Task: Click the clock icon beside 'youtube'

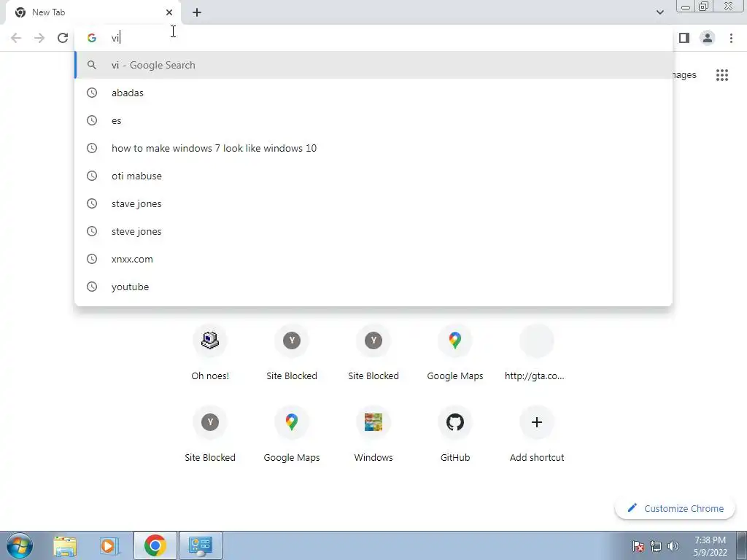Action: point(92,287)
